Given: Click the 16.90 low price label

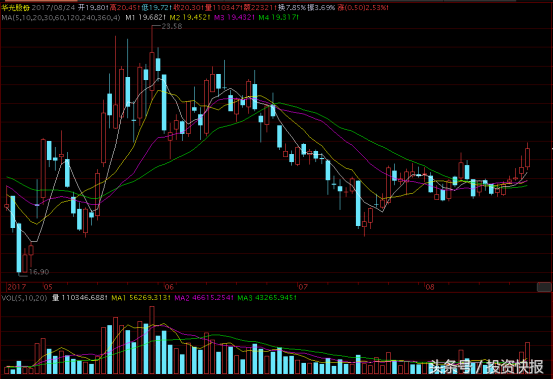Looking at the screenshot, I should point(39,272).
